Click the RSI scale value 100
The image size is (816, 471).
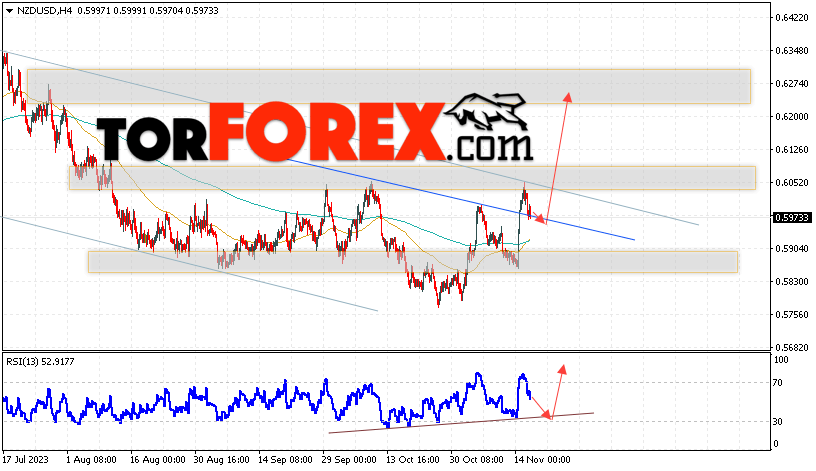[781, 360]
